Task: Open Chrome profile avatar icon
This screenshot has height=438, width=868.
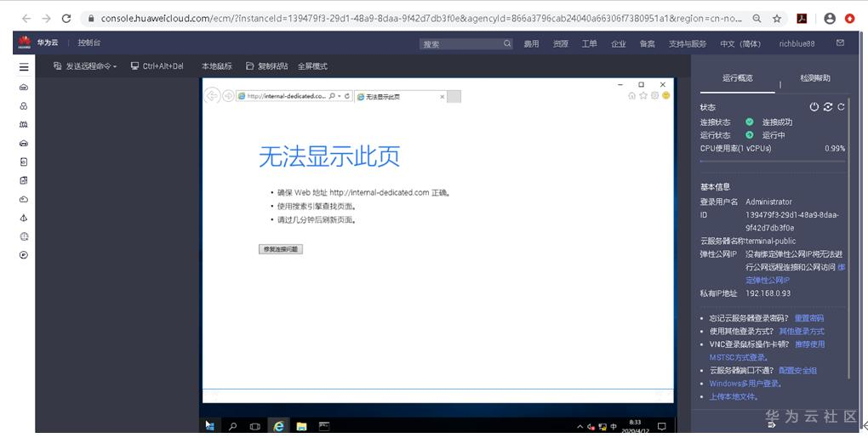Action: click(x=829, y=18)
